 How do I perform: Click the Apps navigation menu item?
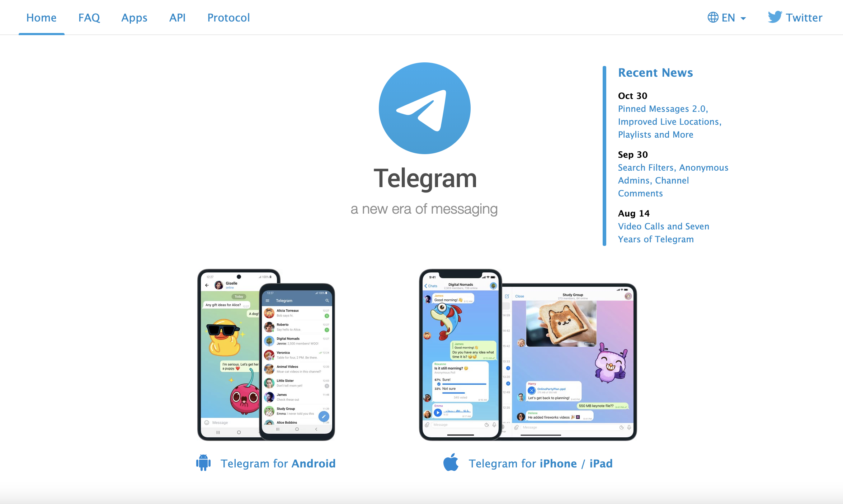coord(134,17)
